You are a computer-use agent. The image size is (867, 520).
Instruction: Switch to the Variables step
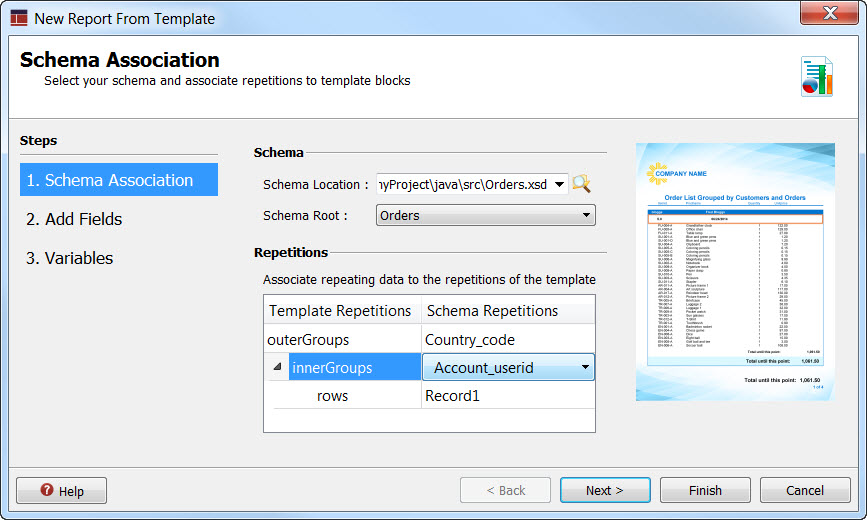click(70, 258)
